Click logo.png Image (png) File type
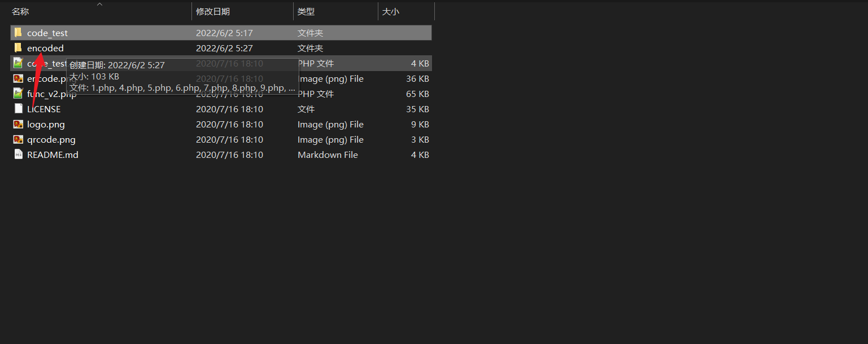This screenshot has height=344, width=868. click(x=330, y=125)
